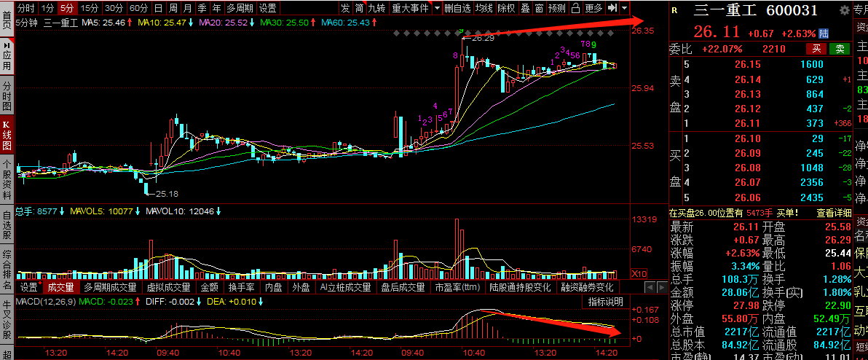
Task: Select the 内盘 indicator tab
Action: tap(274, 287)
